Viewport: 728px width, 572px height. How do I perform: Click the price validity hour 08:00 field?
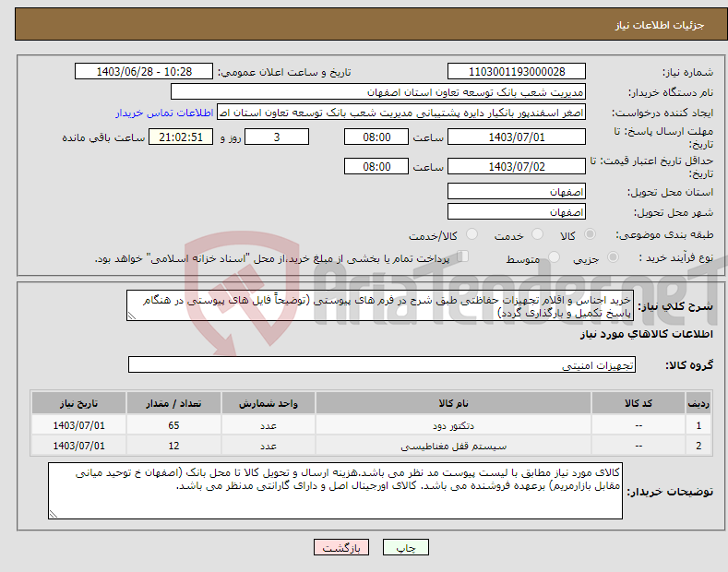click(376, 166)
